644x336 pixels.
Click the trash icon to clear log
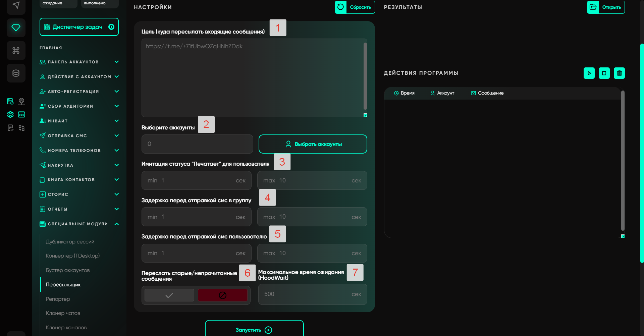tap(619, 73)
